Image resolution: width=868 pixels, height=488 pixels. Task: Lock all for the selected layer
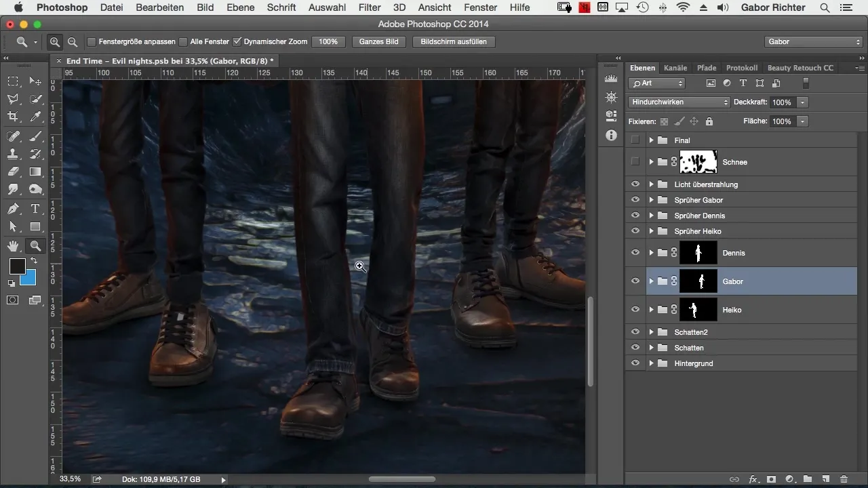pyautogui.click(x=709, y=122)
